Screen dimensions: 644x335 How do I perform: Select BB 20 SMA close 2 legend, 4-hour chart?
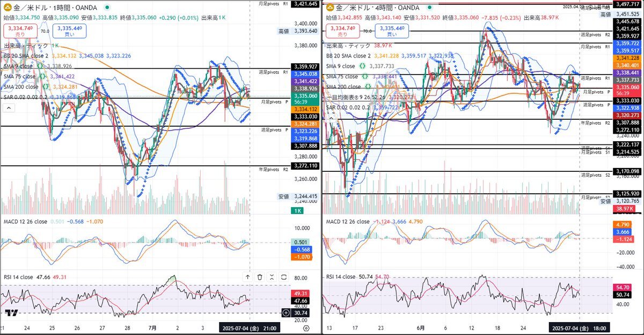[348, 56]
